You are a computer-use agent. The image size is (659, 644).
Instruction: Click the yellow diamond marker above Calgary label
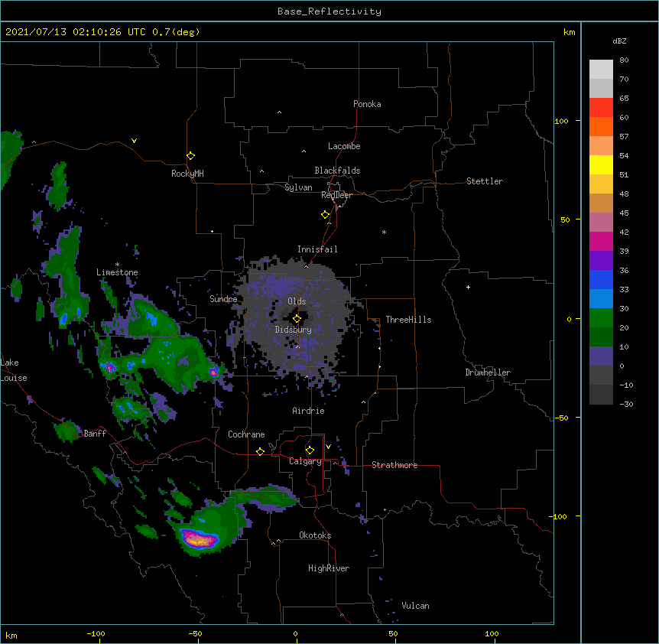310,450
